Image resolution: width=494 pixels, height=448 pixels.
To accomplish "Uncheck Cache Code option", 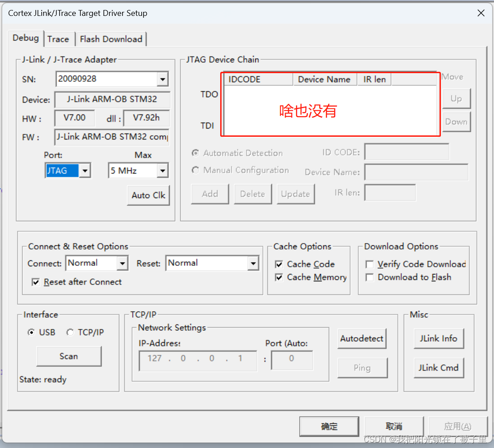I will pos(279,264).
